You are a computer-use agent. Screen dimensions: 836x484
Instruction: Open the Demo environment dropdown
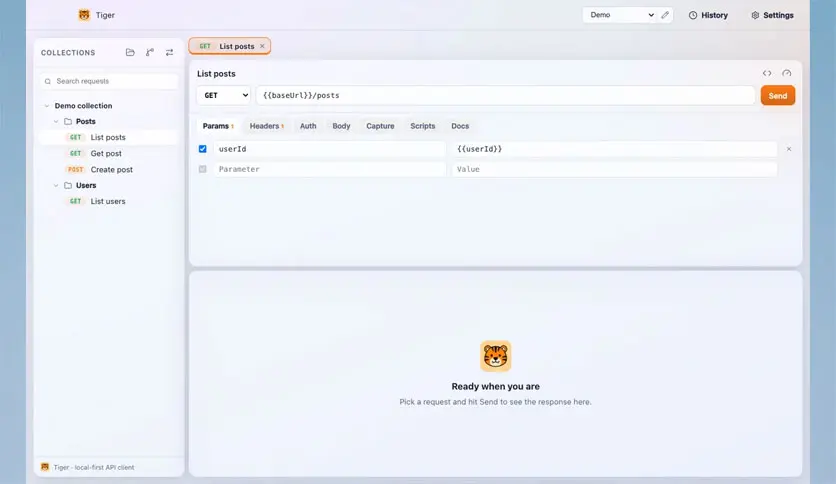pos(621,15)
